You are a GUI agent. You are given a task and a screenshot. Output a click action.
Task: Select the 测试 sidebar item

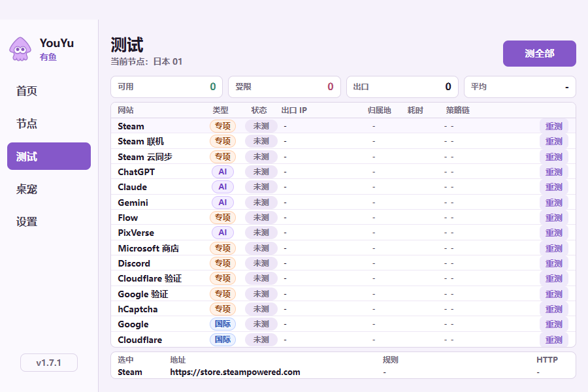(x=49, y=156)
